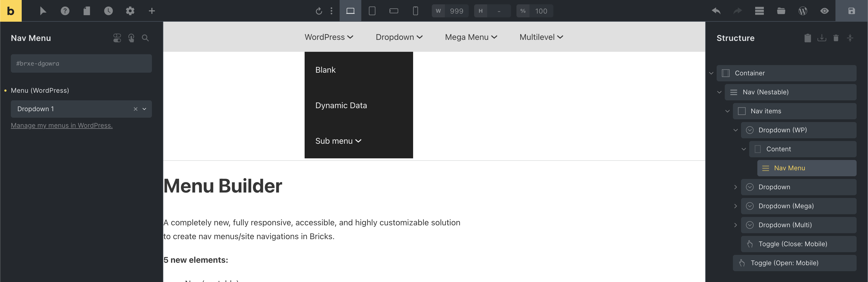Click the element ID input field
The width and height of the screenshot is (868, 282).
click(81, 63)
